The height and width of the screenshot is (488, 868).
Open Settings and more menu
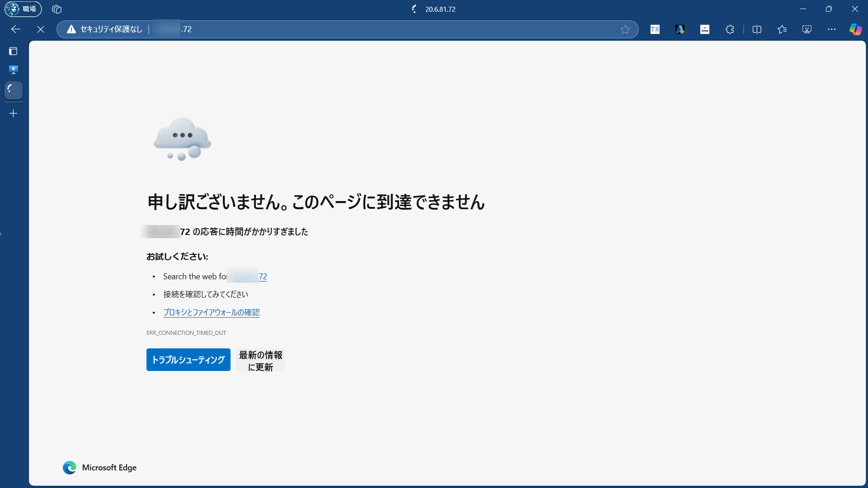coord(832,29)
